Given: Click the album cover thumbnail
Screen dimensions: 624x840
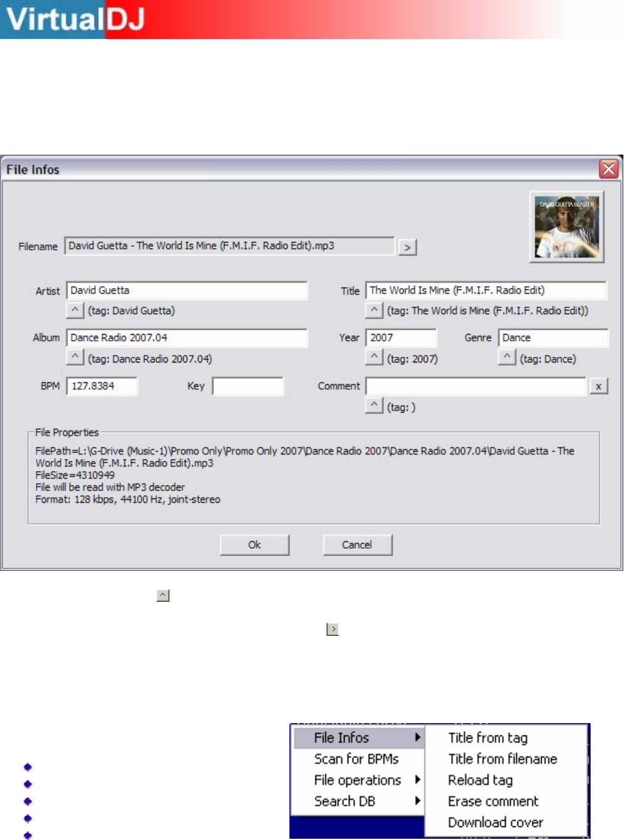Looking at the screenshot, I should 567,227.
